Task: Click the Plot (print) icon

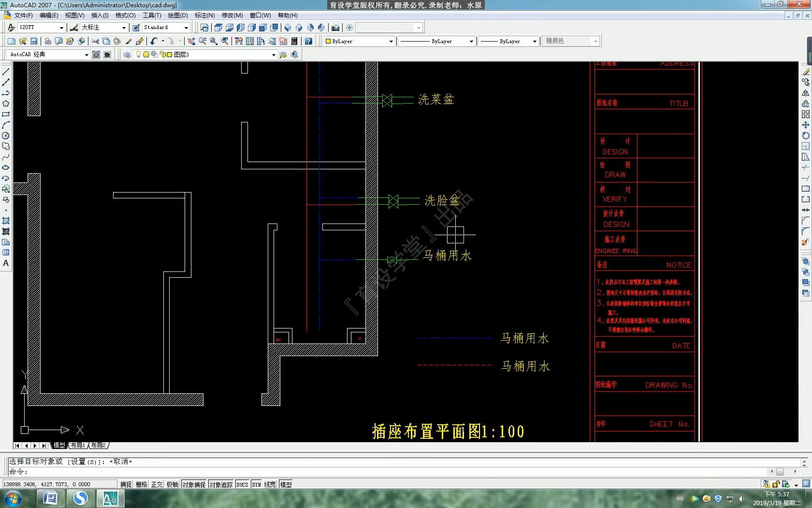Action: pos(48,41)
